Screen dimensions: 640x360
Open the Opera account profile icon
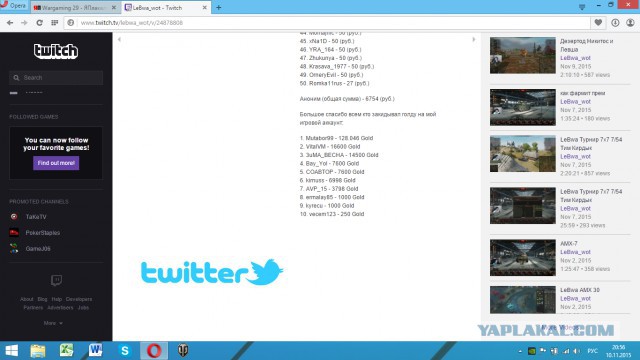[630, 23]
